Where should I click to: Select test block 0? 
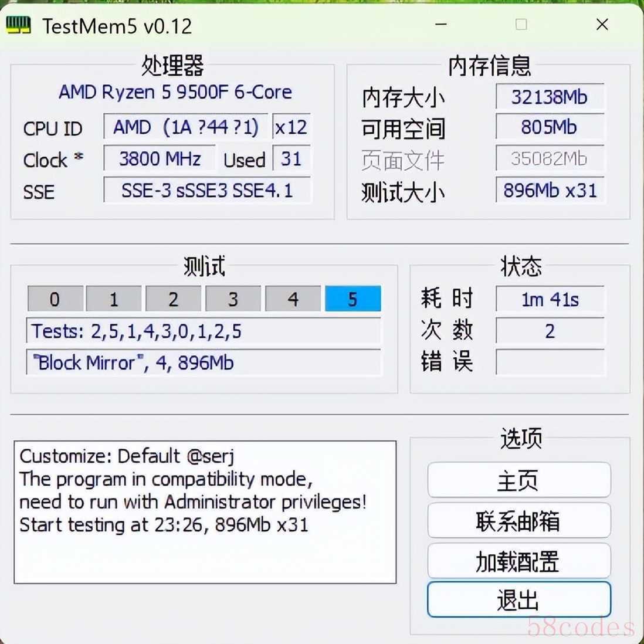[x=55, y=299]
